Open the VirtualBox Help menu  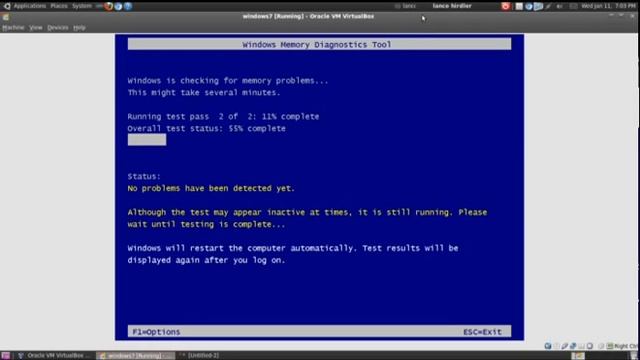point(79,27)
